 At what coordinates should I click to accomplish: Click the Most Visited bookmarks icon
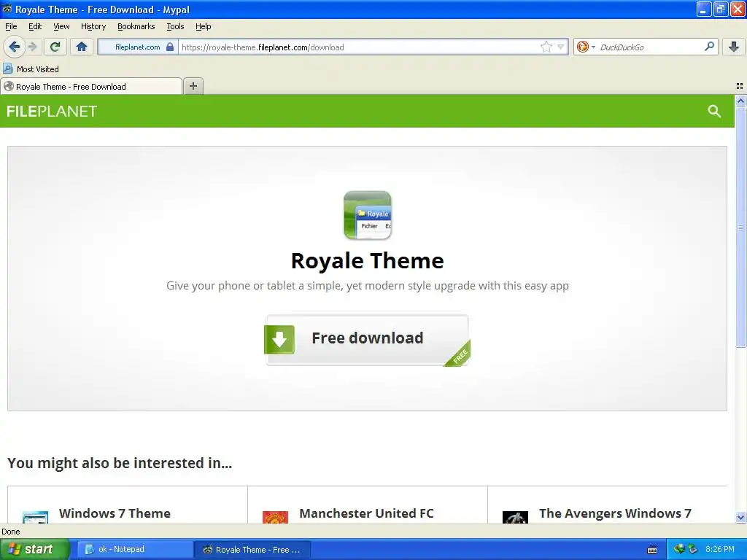8,69
